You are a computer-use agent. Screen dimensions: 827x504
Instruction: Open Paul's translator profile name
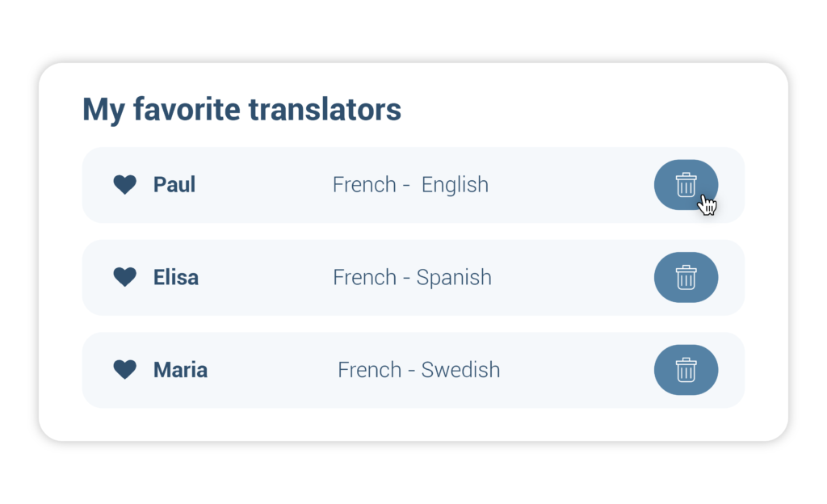pos(174,185)
